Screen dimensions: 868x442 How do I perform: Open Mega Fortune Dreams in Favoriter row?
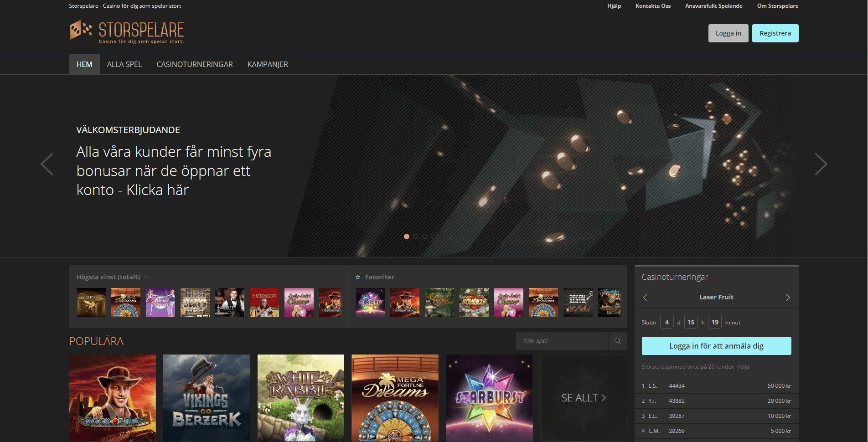tap(543, 303)
